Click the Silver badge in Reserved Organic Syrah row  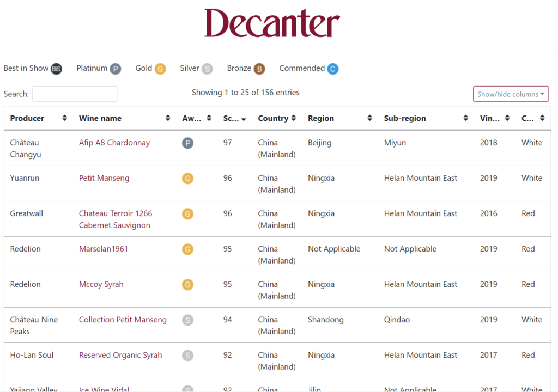tap(187, 356)
